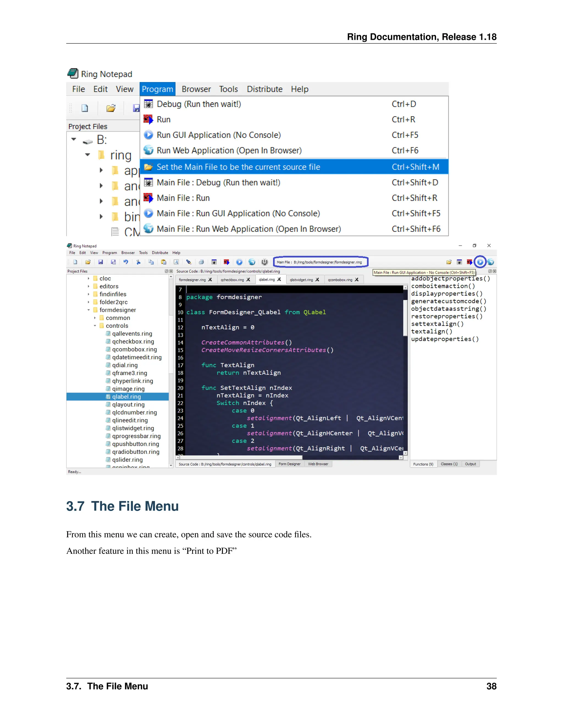Close the functions list dock panel
Image resolution: width=563 pixels, height=728 pixels.
[495, 271]
